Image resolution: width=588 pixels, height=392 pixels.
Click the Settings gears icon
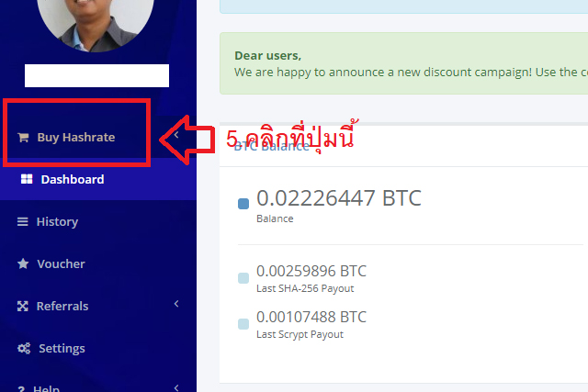pos(24,349)
